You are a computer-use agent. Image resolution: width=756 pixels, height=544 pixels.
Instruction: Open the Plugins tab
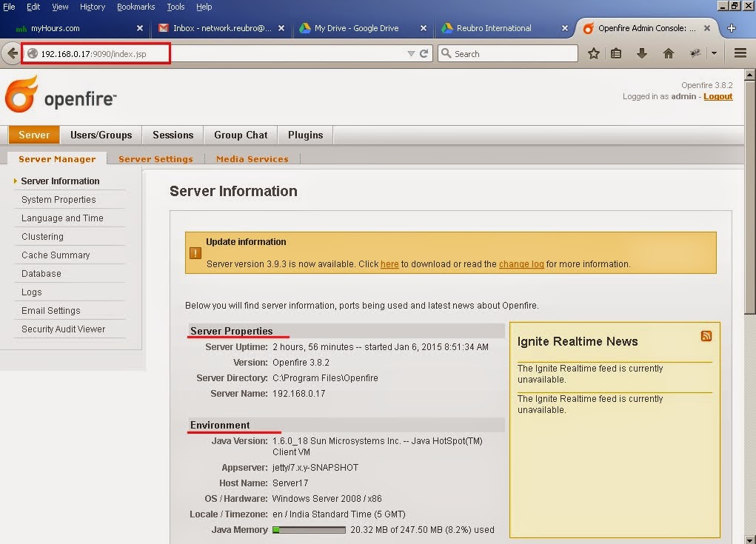306,135
